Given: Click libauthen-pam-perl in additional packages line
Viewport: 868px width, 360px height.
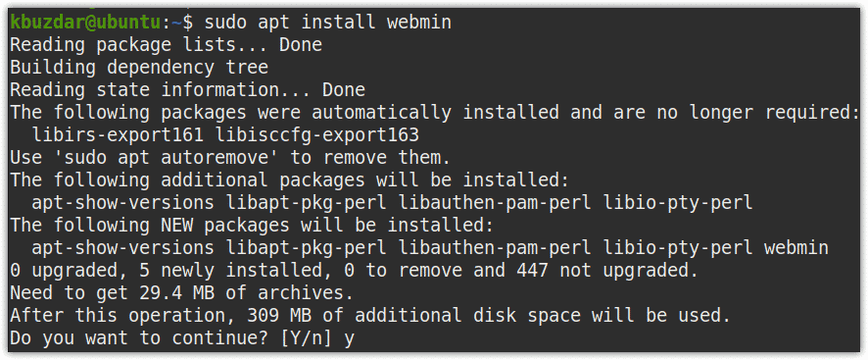Looking at the screenshot, I should tap(495, 203).
